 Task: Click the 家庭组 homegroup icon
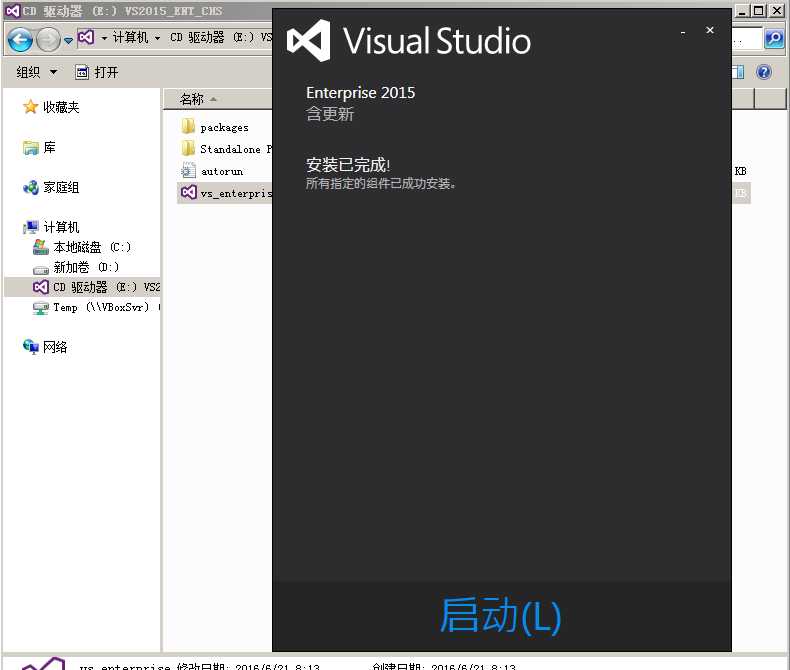tap(31, 187)
